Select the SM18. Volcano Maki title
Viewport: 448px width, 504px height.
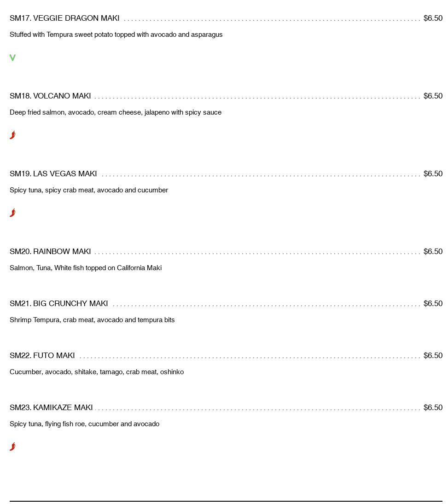tap(50, 96)
